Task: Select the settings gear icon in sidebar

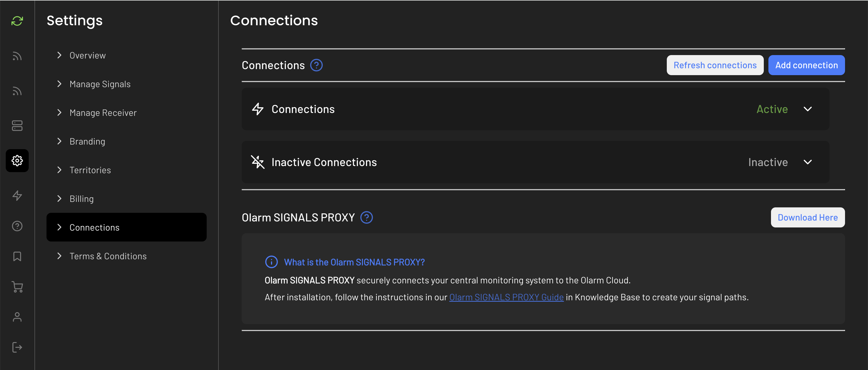Action: (x=17, y=161)
